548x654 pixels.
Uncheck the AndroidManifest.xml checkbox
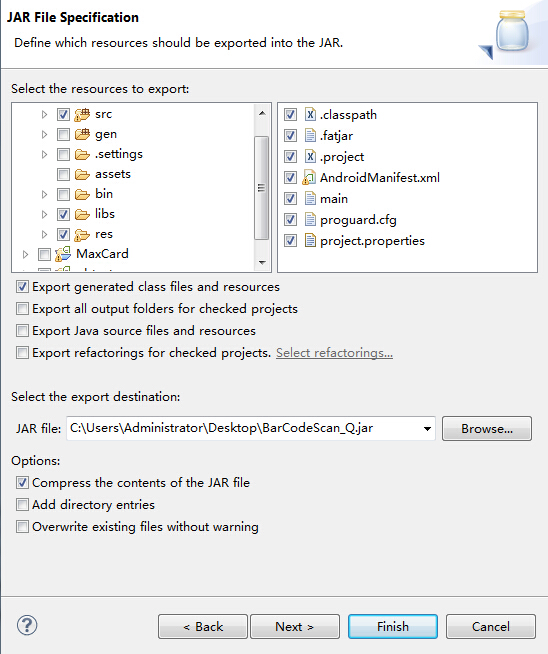coord(290,178)
